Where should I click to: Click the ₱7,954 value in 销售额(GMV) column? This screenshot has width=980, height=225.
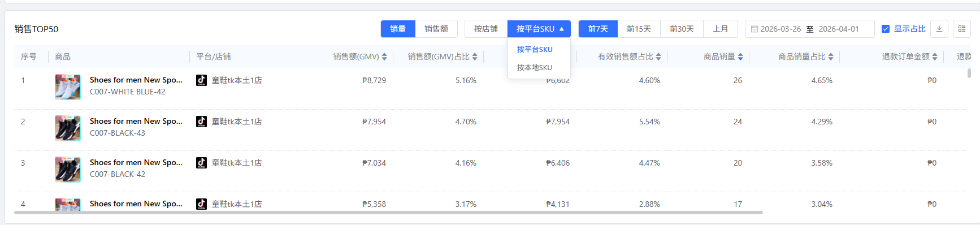tap(374, 122)
